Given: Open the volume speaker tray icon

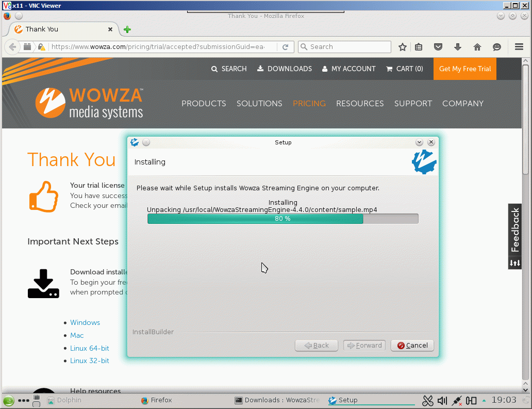Looking at the screenshot, I should click(442, 401).
